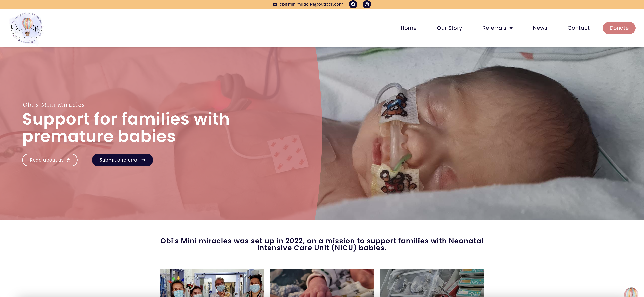The height and width of the screenshot is (297, 644).
Task: Open the Contact page
Action: point(579,28)
